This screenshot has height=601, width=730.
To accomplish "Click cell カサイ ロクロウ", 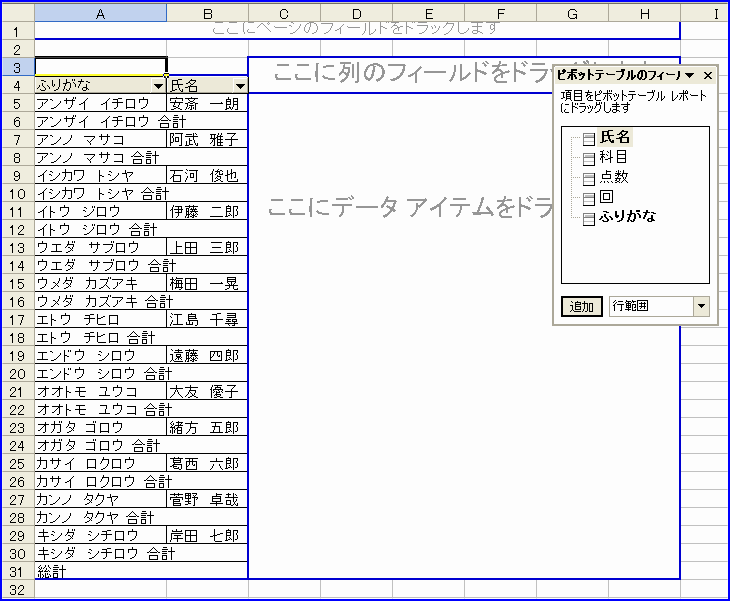I will tap(101, 464).
